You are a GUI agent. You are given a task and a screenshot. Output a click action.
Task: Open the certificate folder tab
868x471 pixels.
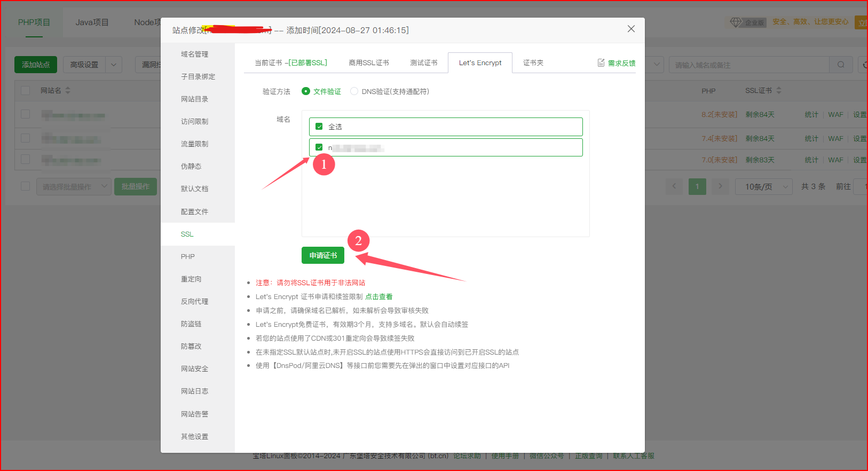533,63
